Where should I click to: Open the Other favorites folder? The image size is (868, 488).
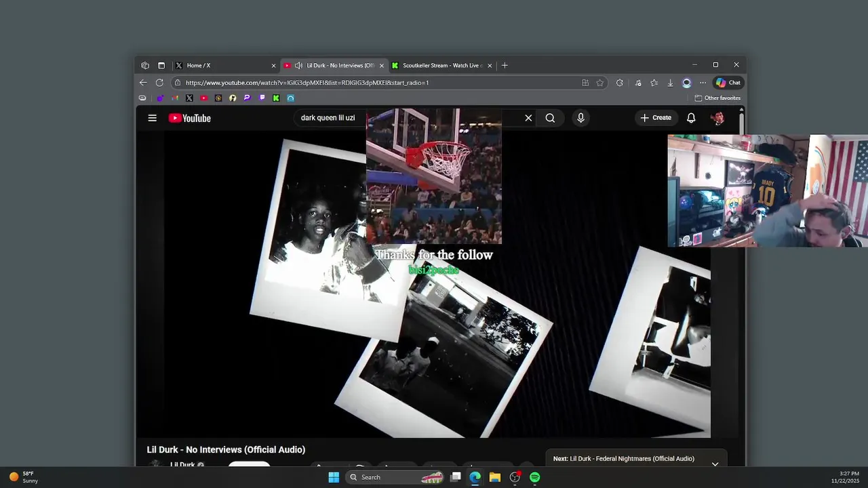[717, 98]
